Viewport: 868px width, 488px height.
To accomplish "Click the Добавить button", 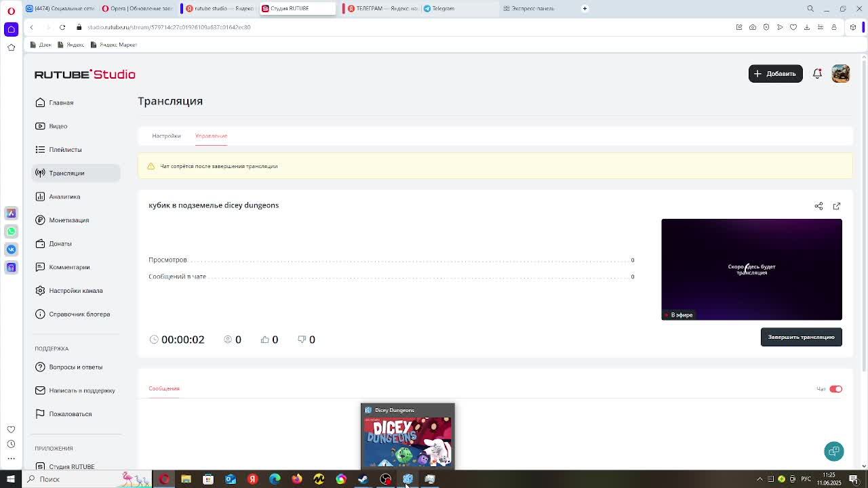I will [775, 74].
